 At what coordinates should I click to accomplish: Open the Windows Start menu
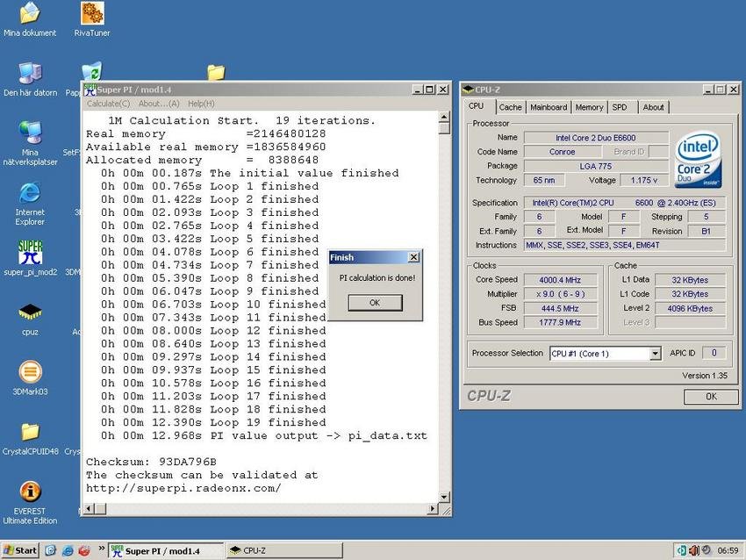(19, 550)
